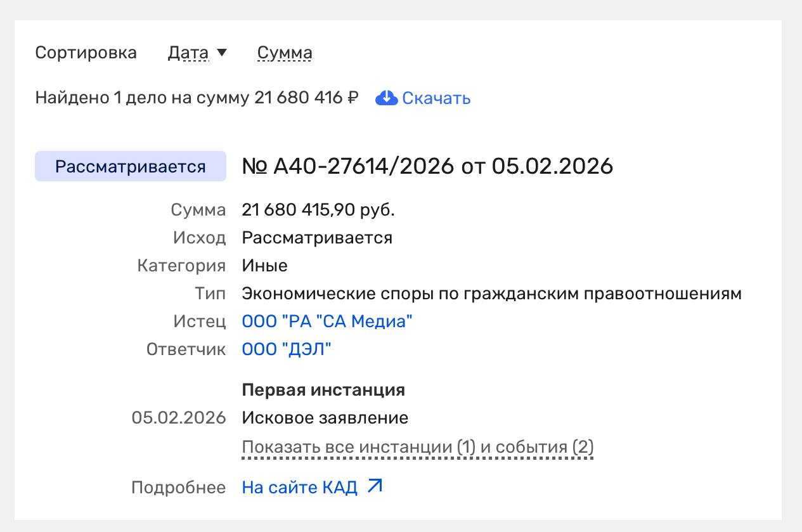Open plaintiff ООО "РА "СА Медиа" link
The image size is (802, 532).
pyautogui.click(x=327, y=321)
